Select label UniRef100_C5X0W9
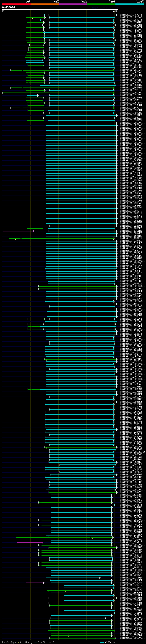Screen dimensions: 146x644 coord(131,85)
